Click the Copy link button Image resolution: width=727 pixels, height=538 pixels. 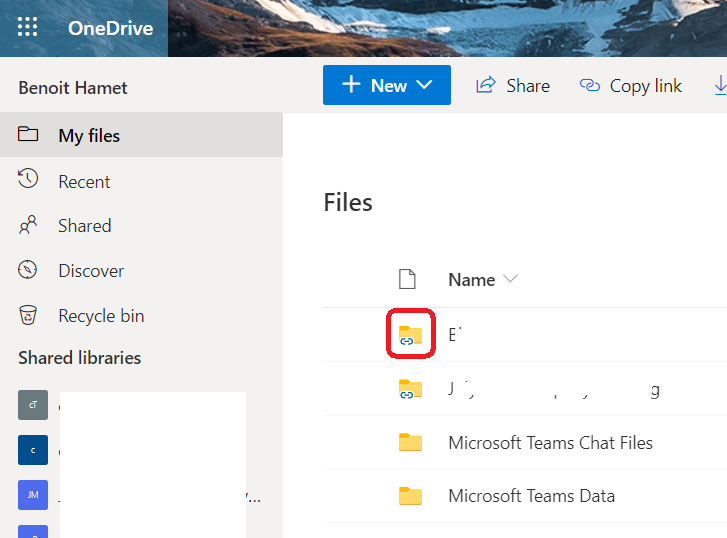pos(631,86)
